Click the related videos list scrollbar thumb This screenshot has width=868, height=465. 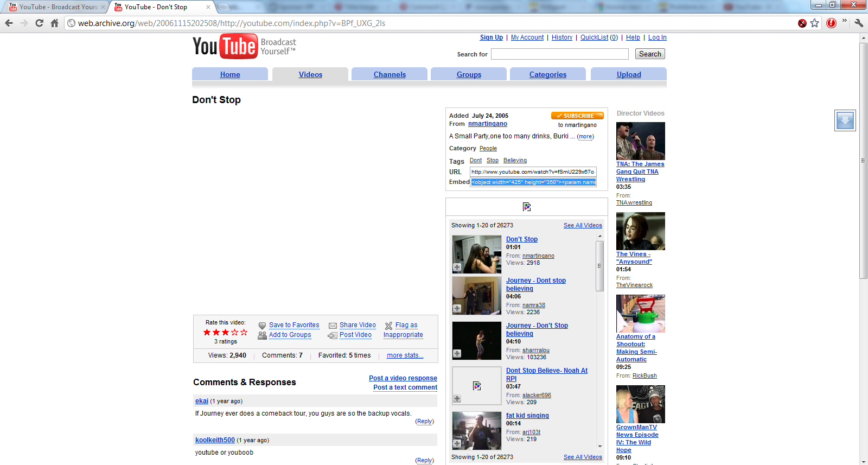pyautogui.click(x=599, y=266)
